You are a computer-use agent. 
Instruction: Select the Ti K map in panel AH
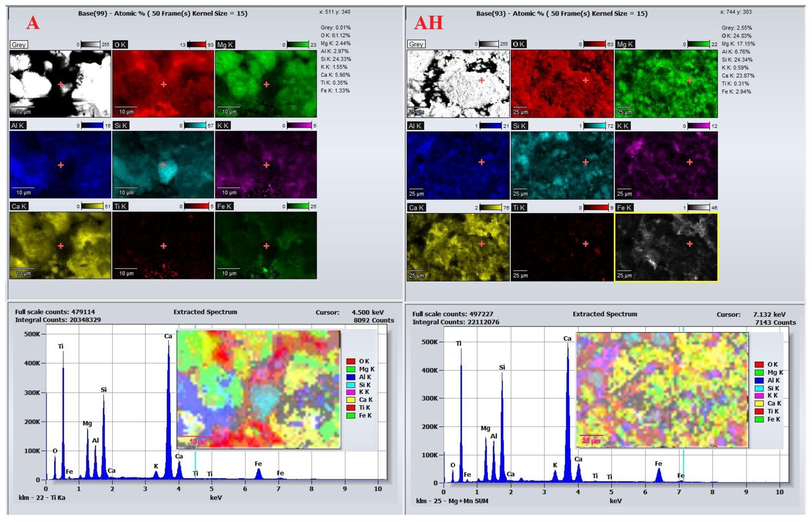click(562, 247)
